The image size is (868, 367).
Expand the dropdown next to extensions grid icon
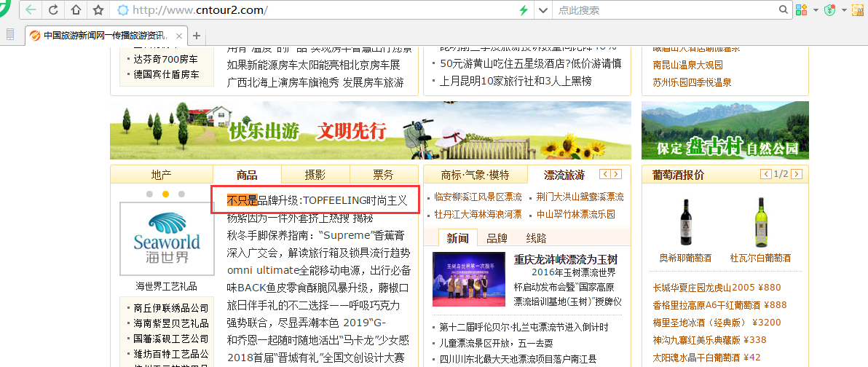[x=816, y=10]
